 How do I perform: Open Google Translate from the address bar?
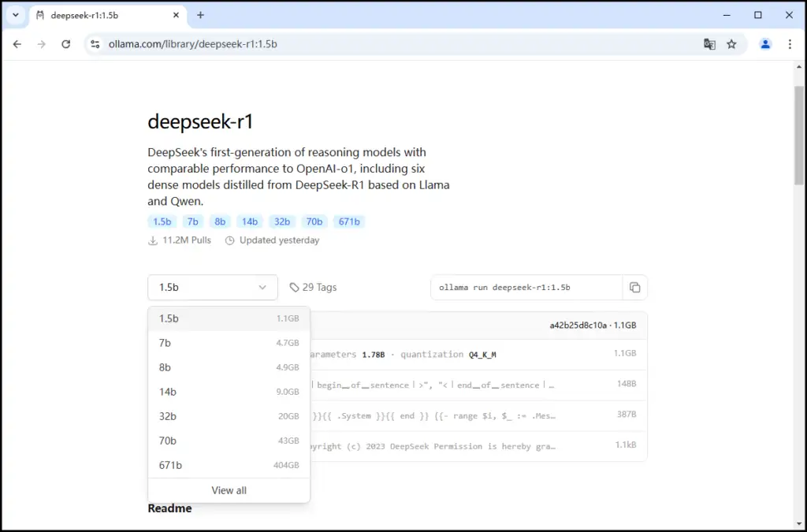[x=709, y=44]
